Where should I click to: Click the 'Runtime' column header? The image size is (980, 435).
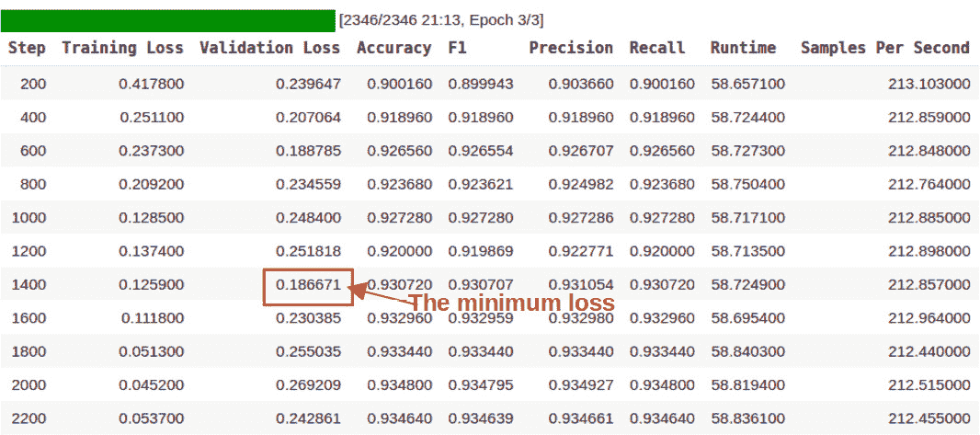[743, 48]
